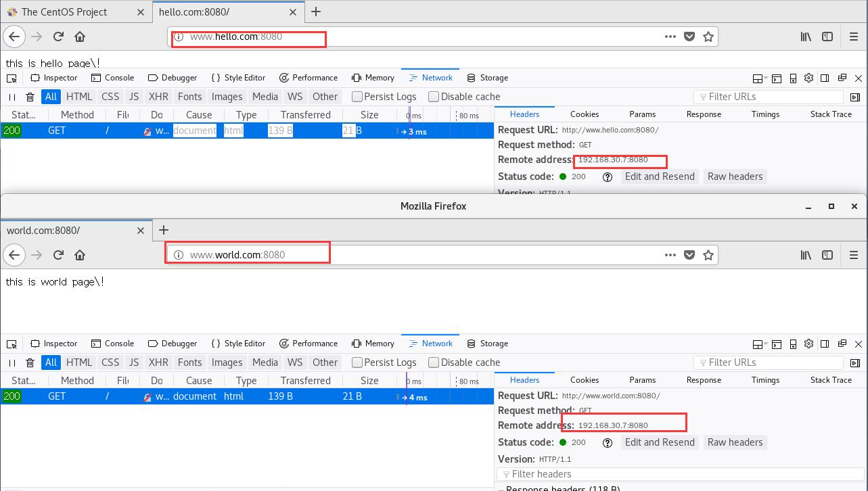Select WS filter in upper devtools
The height and width of the screenshot is (491, 868).
294,97
